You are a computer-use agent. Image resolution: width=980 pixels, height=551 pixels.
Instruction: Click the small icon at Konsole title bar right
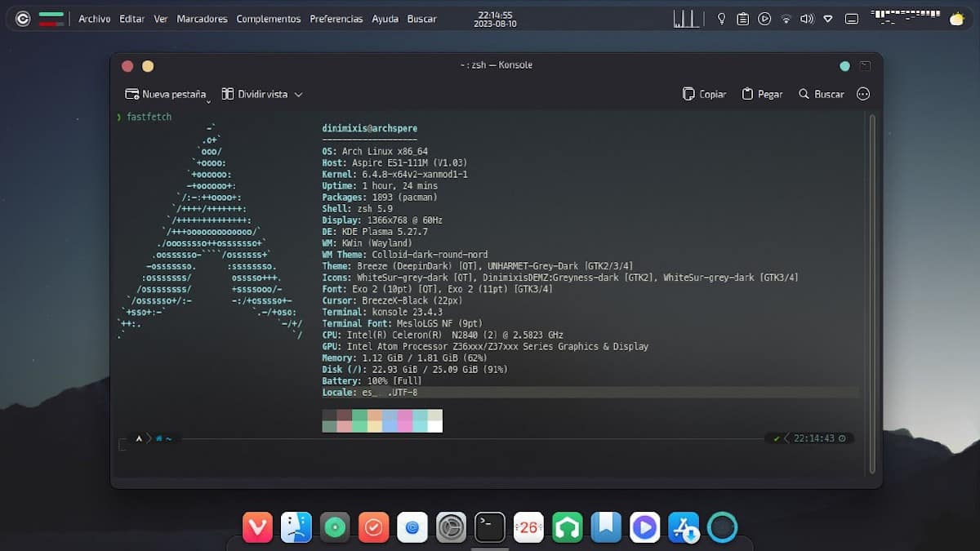[x=865, y=65]
